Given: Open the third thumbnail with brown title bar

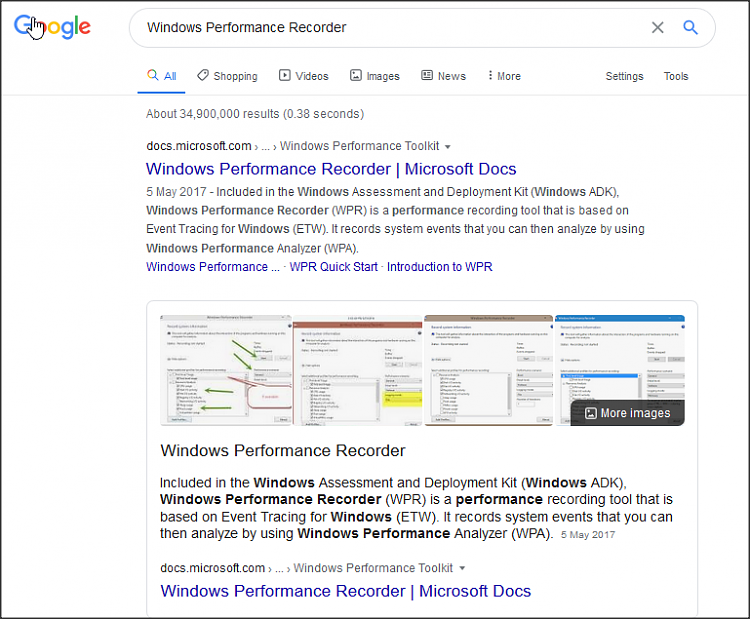Looking at the screenshot, I should (x=488, y=370).
